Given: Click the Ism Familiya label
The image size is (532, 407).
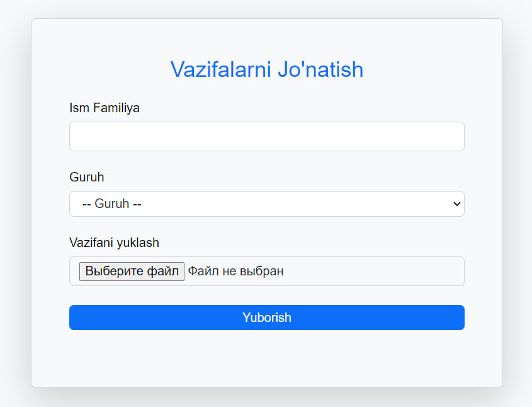Looking at the screenshot, I should (105, 108).
